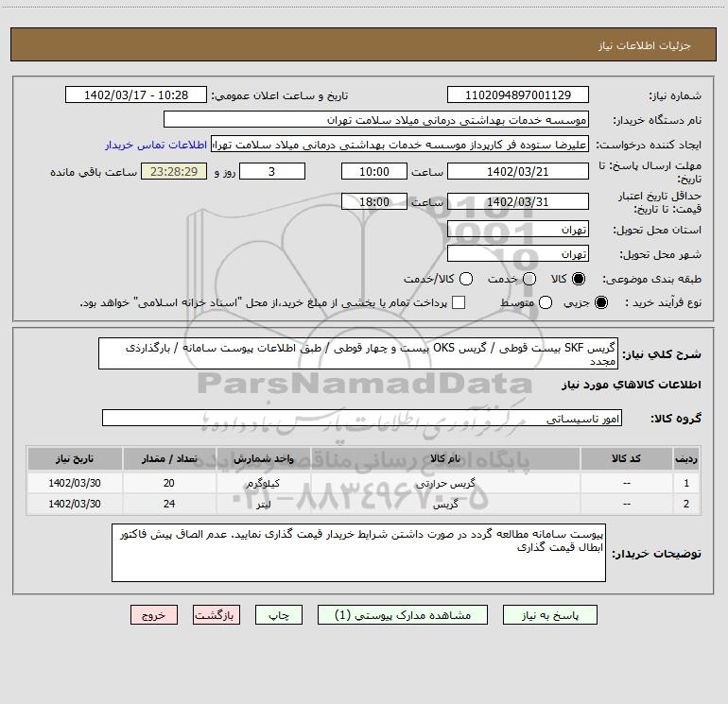Click the quantity cell showing 24
728x704 pixels.
(x=169, y=504)
